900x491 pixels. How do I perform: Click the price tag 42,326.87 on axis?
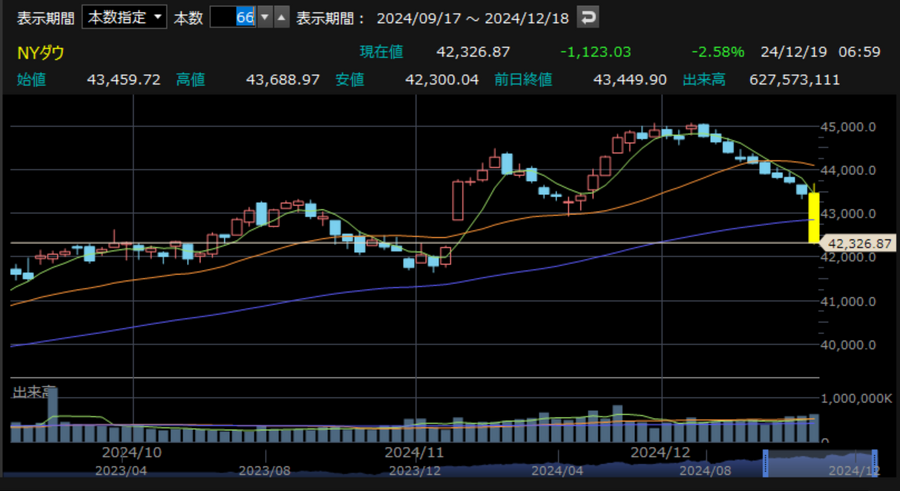[x=859, y=243]
